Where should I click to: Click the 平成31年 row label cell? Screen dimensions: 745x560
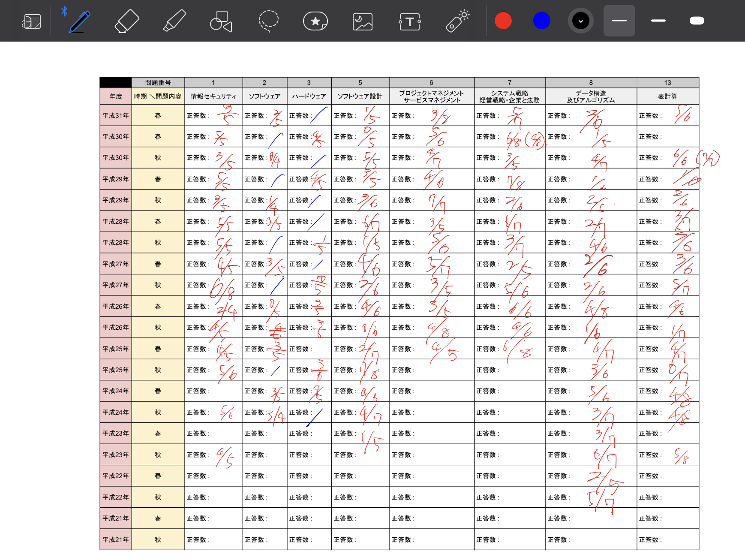[x=116, y=115]
